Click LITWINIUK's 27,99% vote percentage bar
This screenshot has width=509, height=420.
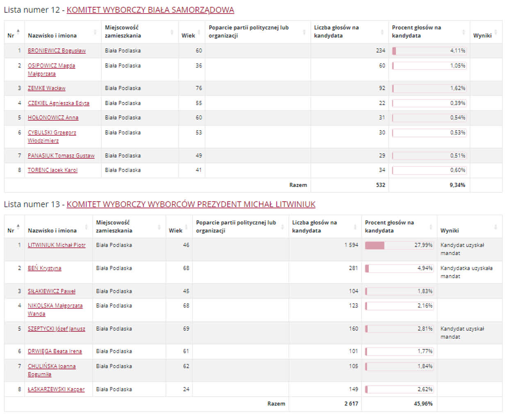(x=398, y=245)
